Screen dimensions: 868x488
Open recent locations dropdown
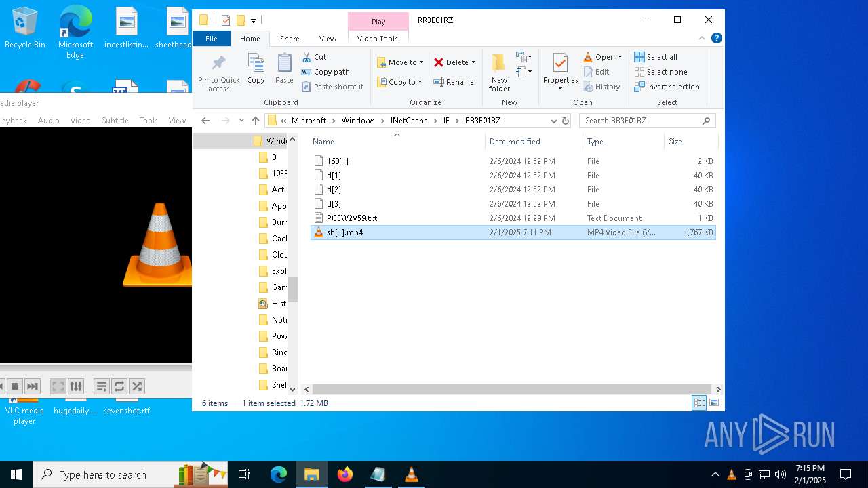point(241,121)
